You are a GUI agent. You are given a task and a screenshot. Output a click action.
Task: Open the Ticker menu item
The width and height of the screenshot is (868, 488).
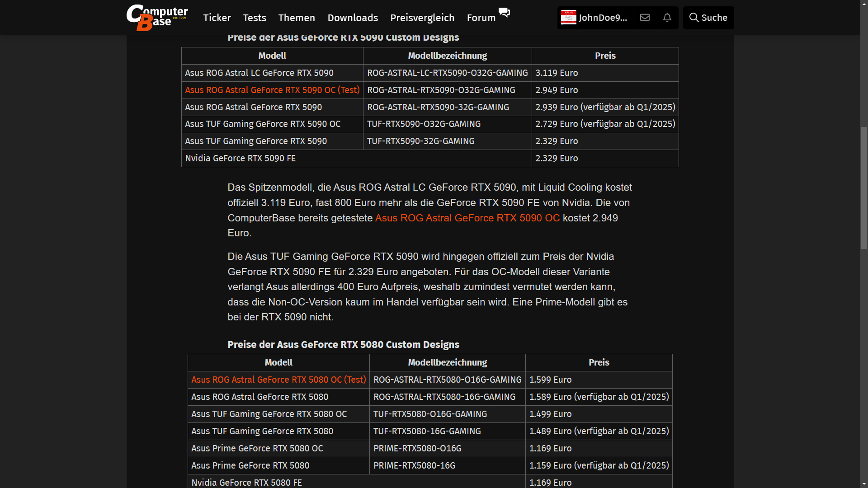pos(217,18)
